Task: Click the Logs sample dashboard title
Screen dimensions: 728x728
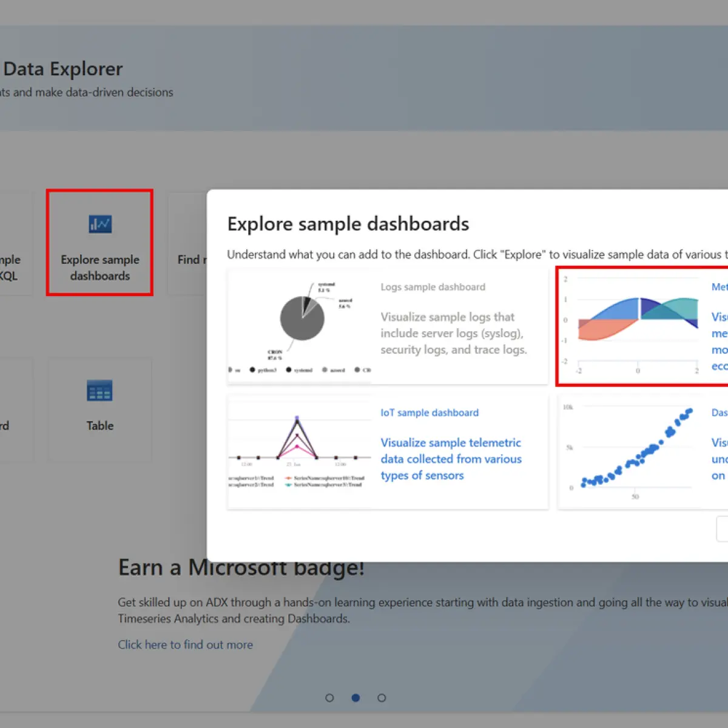Action: pyautogui.click(x=433, y=287)
